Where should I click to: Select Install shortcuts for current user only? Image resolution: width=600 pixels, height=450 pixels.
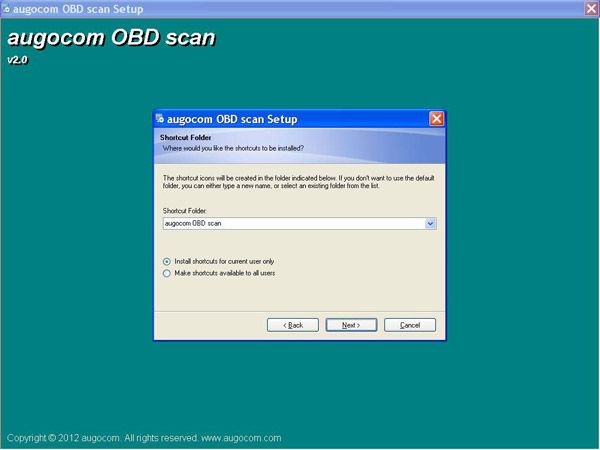pos(166,261)
